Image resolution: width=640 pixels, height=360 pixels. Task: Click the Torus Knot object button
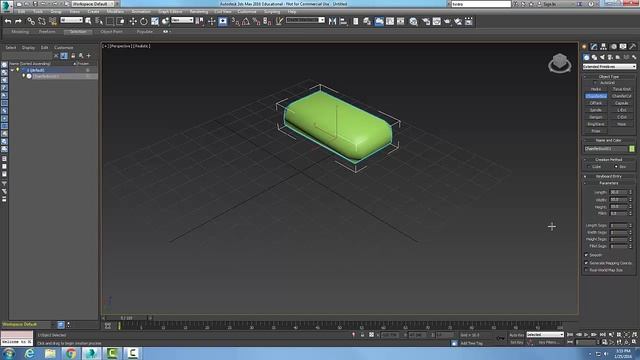(x=622, y=89)
